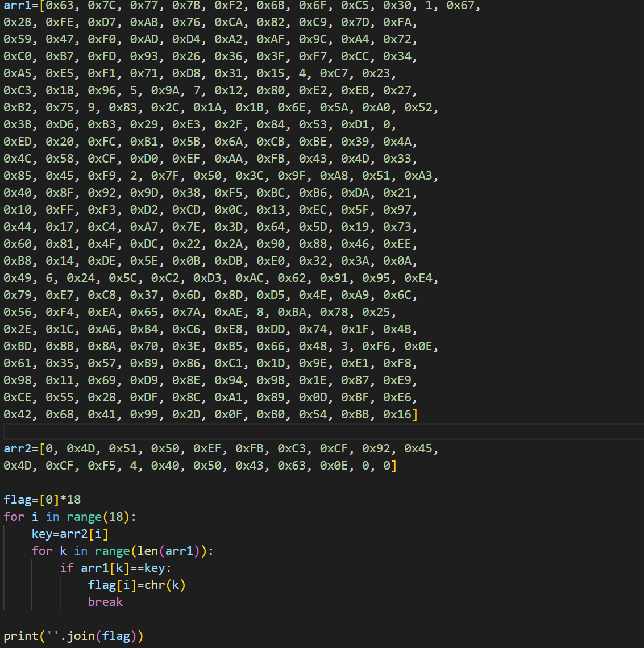Click the value 0x44 in arr1
This screenshot has height=648, width=644.
pos(18,227)
